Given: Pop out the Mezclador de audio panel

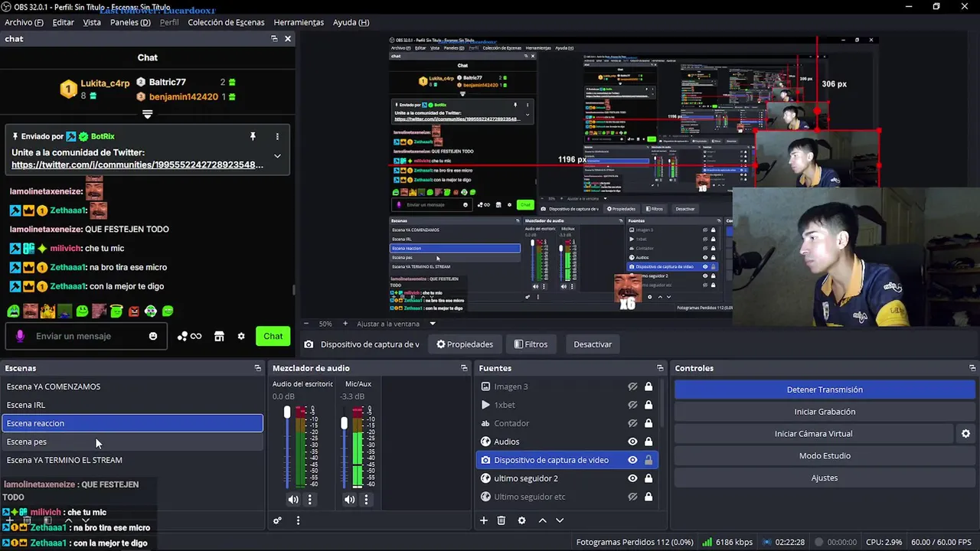Looking at the screenshot, I should click(464, 368).
